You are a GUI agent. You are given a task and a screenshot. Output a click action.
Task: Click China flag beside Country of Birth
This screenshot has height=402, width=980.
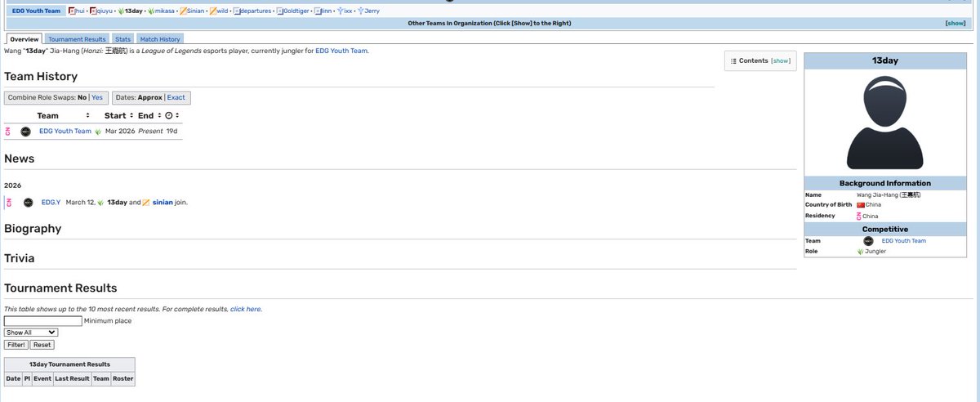pos(861,205)
